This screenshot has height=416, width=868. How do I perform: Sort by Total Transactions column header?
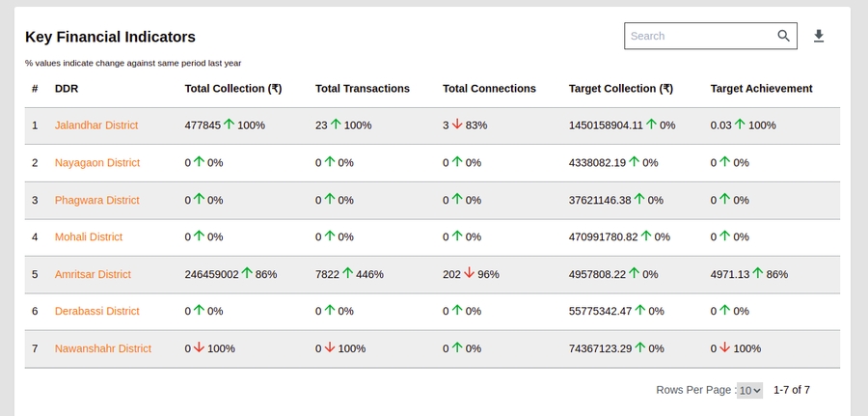click(362, 89)
